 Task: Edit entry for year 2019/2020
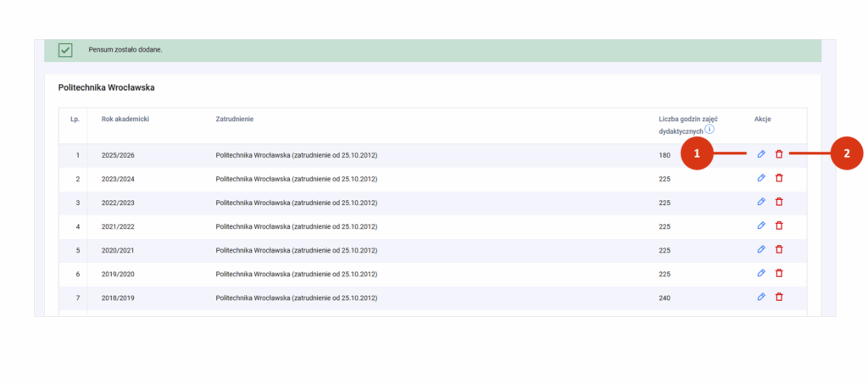click(761, 273)
